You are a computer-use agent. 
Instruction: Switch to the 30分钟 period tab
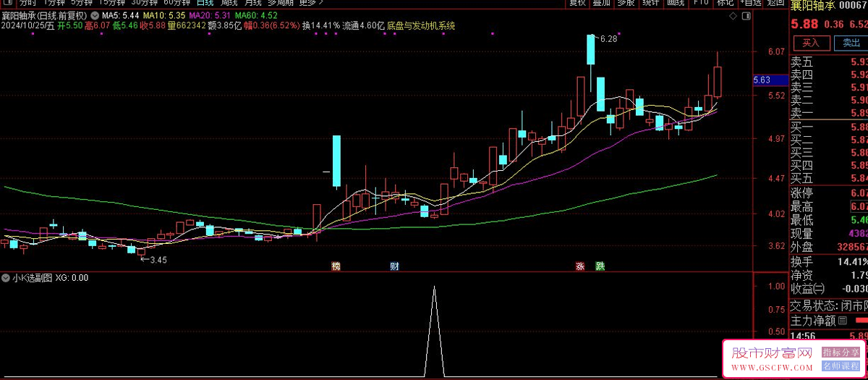pyautogui.click(x=144, y=2)
